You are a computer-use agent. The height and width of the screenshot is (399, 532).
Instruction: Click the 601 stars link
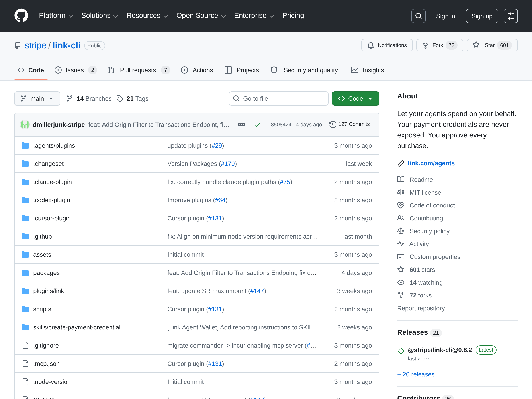pos(422,270)
